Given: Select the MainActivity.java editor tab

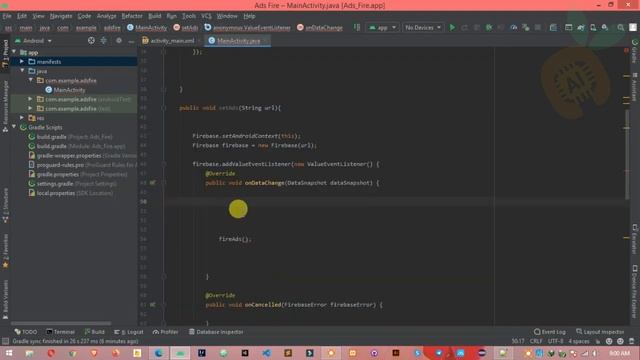Looking at the screenshot, I should coord(237,41).
